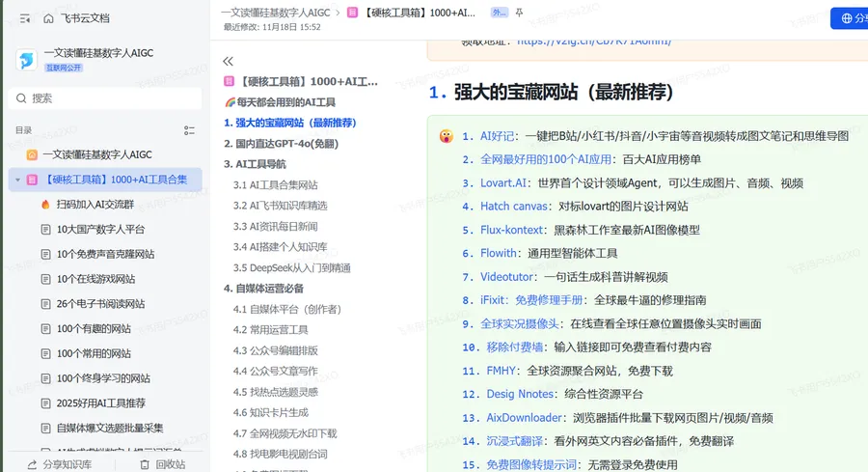Open the Flowith link
The width and height of the screenshot is (868, 472).
[499, 253]
